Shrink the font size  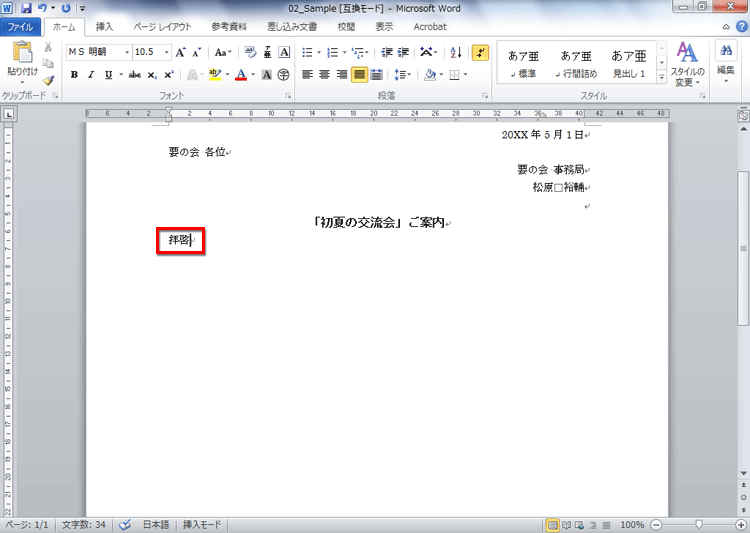(x=196, y=52)
